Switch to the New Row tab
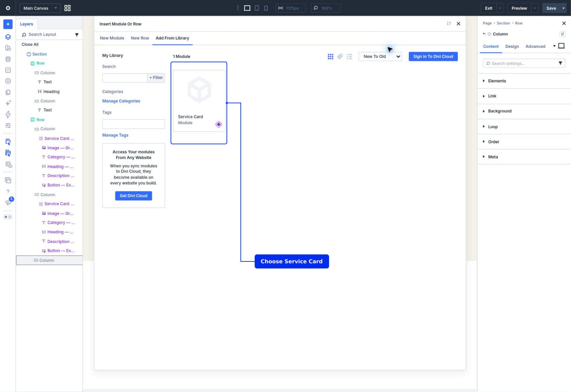The image size is (571, 392). click(140, 38)
